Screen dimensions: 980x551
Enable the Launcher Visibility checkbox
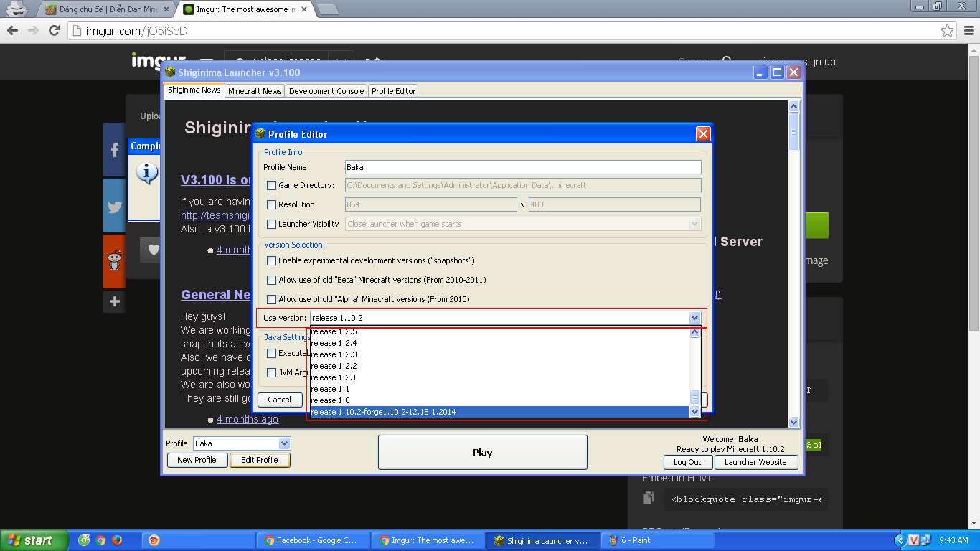point(271,224)
